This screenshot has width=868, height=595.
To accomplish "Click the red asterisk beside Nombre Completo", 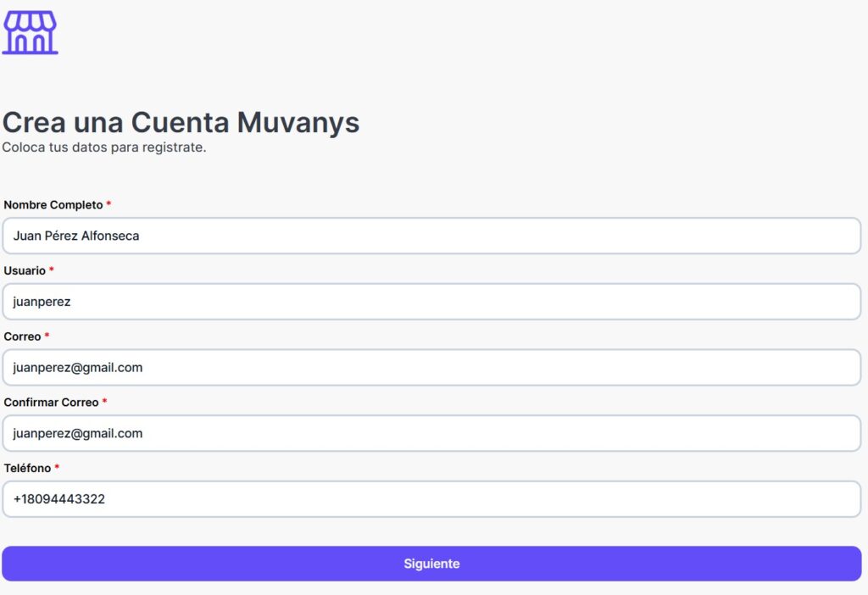I will (x=108, y=205).
